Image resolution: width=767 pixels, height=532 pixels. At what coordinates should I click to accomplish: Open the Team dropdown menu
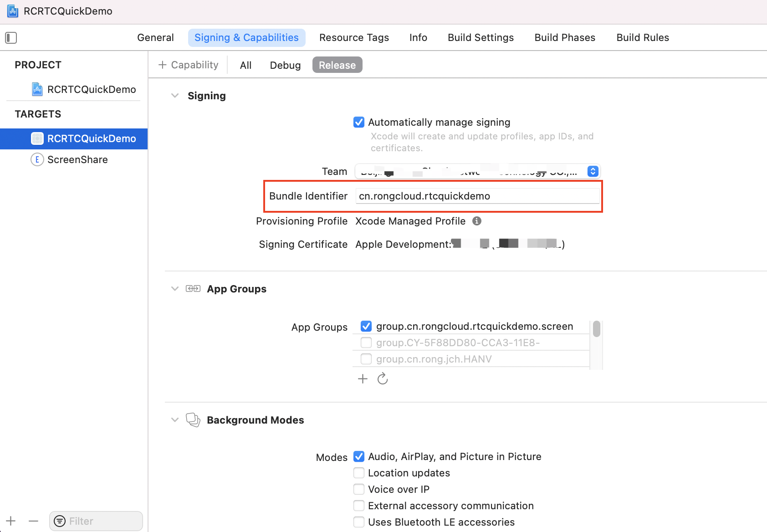593,171
